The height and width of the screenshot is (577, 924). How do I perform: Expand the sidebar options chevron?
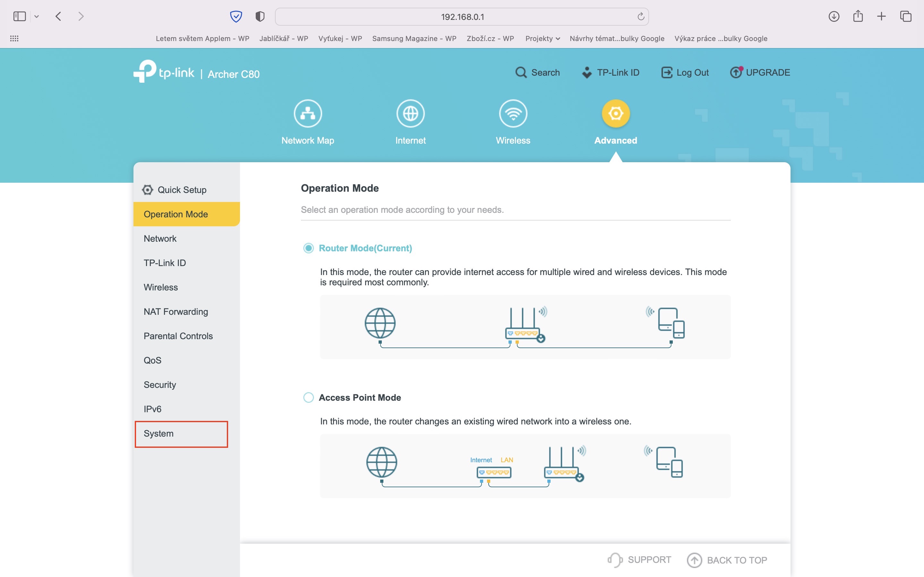pos(37,16)
